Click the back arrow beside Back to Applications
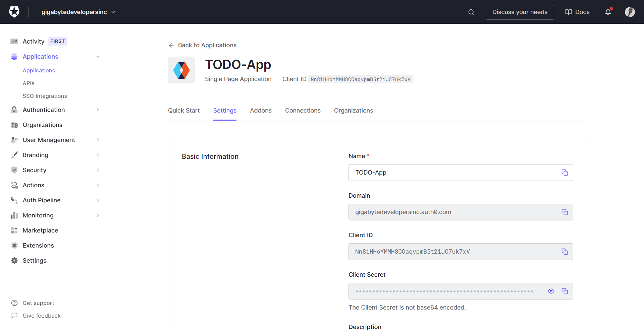 (x=171, y=45)
